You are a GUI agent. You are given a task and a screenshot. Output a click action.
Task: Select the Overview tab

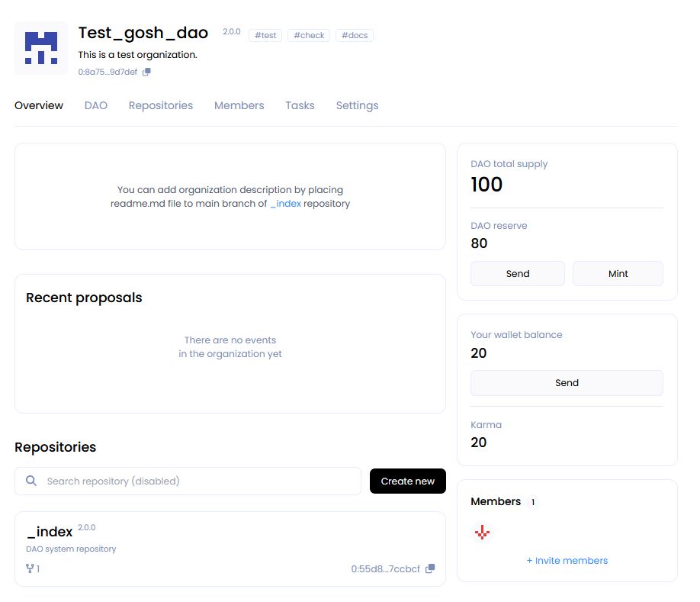click(39, 105)
